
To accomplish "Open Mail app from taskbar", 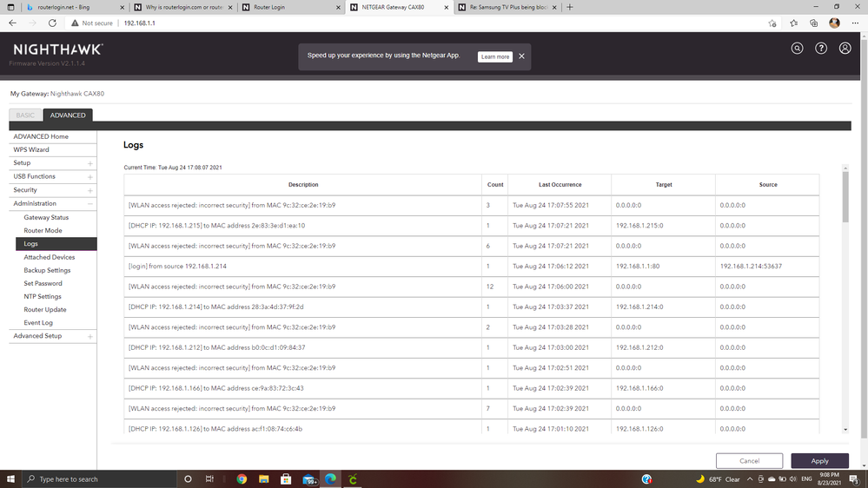I will click(x=309, y=479).
